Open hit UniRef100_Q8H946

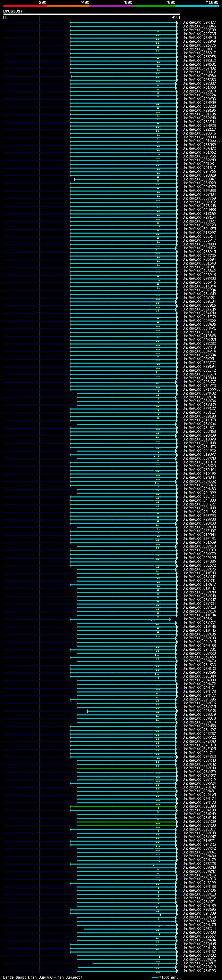click(199, 26)
